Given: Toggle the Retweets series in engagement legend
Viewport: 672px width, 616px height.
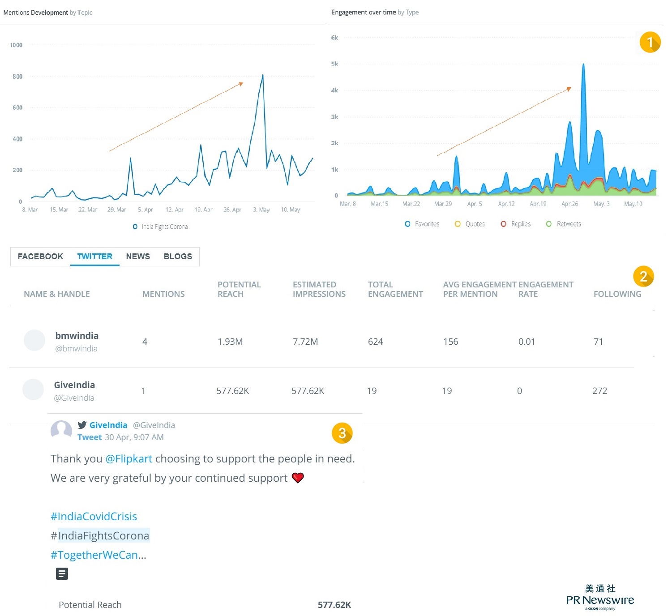Looking at the screenshot, I should pos(564,224).
